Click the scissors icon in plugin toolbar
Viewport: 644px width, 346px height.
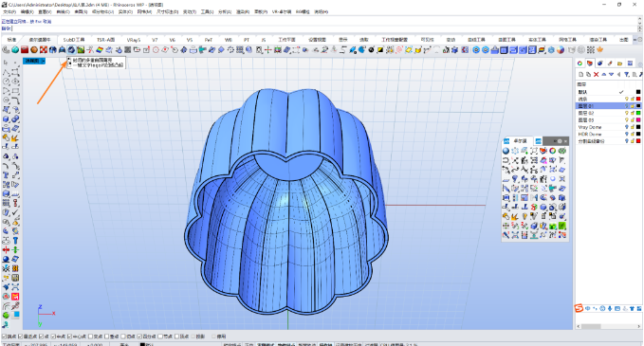[90, 49]
